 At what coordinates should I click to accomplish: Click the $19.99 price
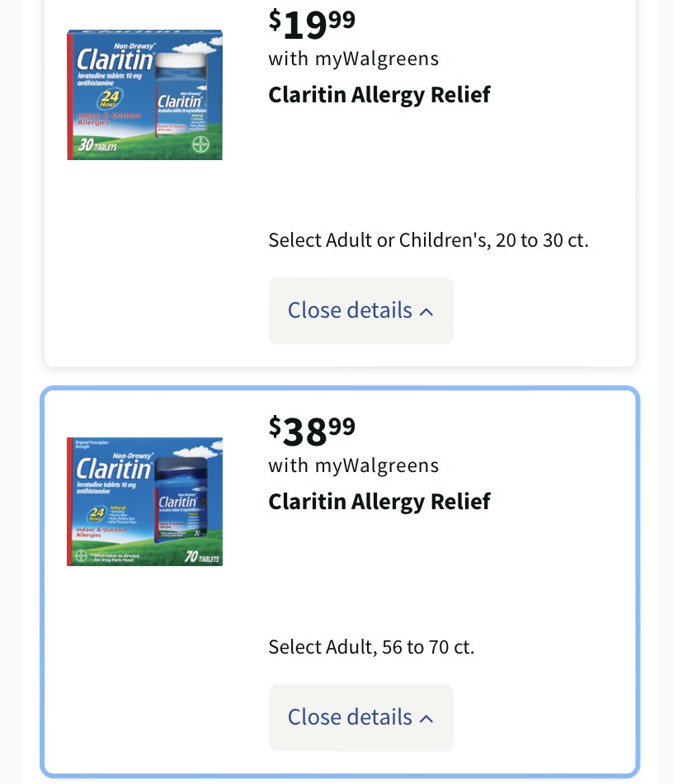312,24
